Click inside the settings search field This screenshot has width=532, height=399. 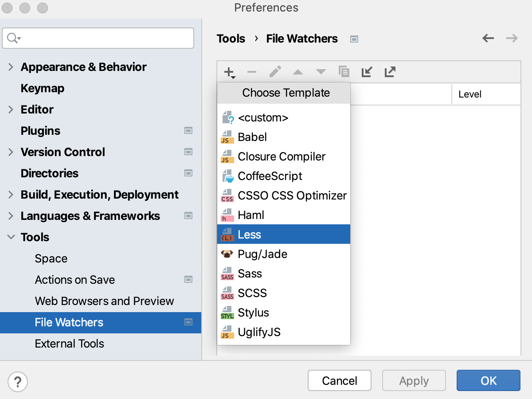tap(98, 38)
